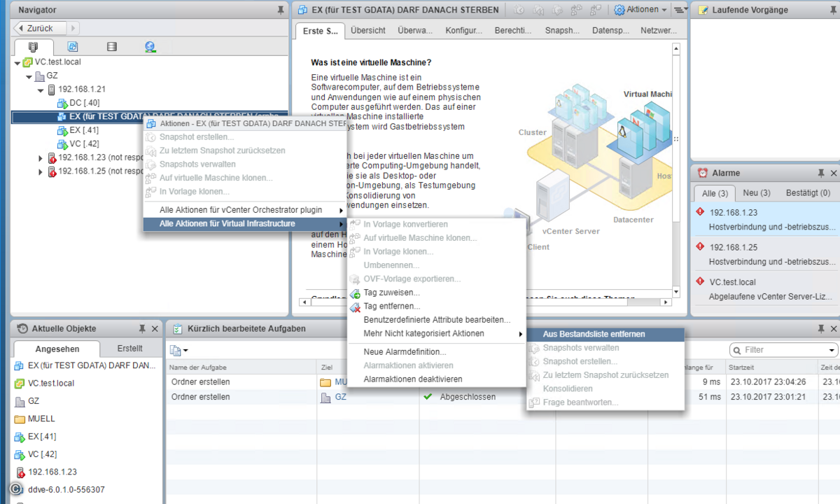Open the Filter dropdown arrow

click(832, 350)
